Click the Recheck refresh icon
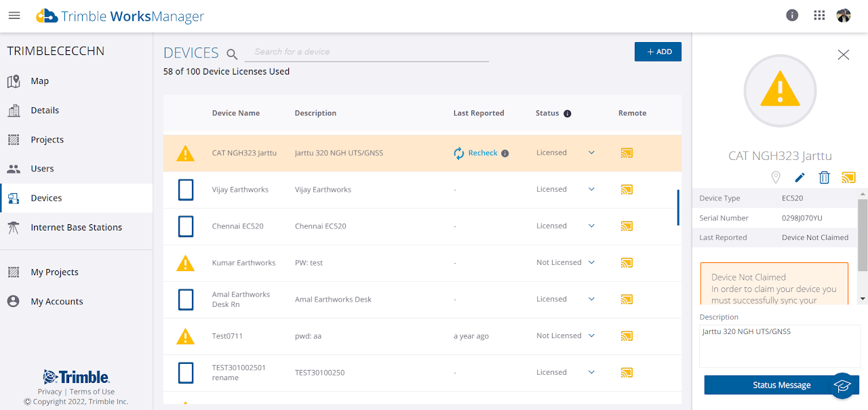This screenshot has height=410, width=868. tap(459, 153)
